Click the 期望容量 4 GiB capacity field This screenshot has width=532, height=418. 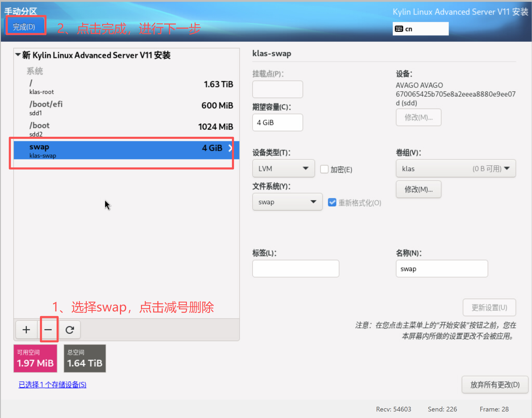pyautogui.click(x=277, y=123)
